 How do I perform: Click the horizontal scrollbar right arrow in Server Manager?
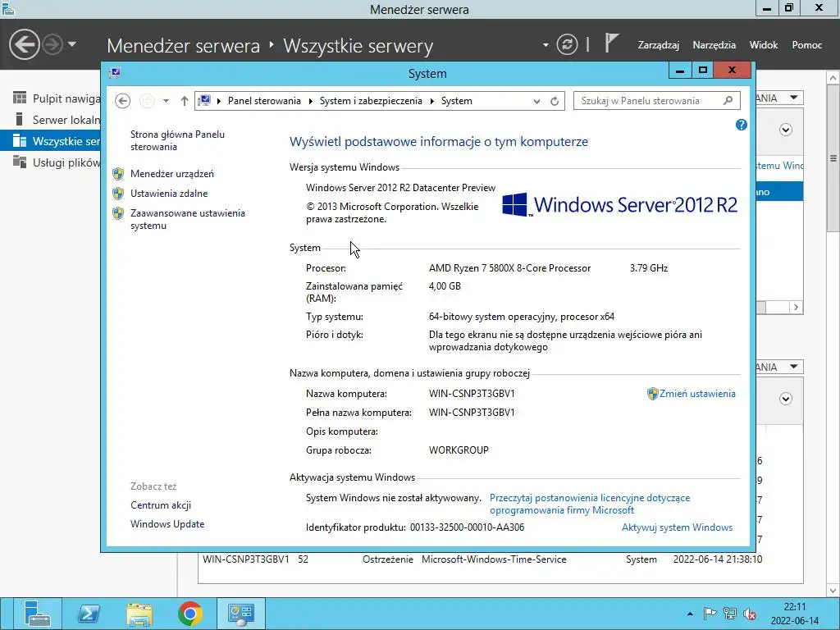point(796,307)
